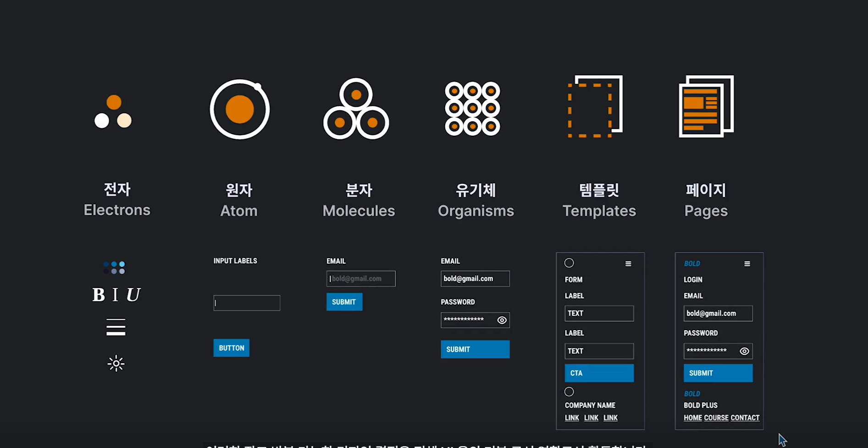868x448 pixels.
Task: Click the Atom circle icon
Action: 240,109
